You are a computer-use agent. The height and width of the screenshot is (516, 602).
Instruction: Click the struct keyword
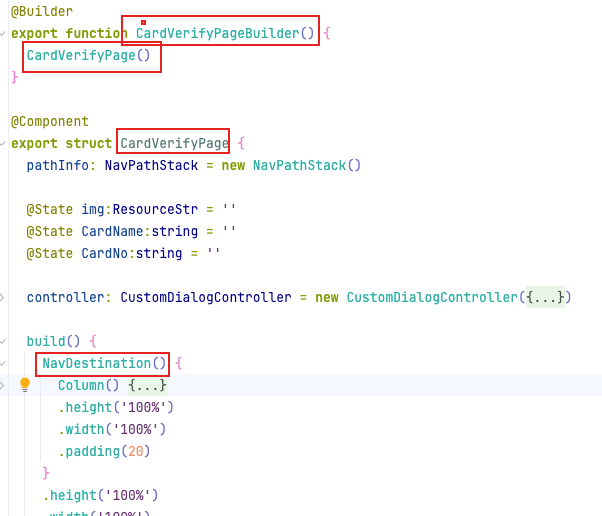[89, 144]
